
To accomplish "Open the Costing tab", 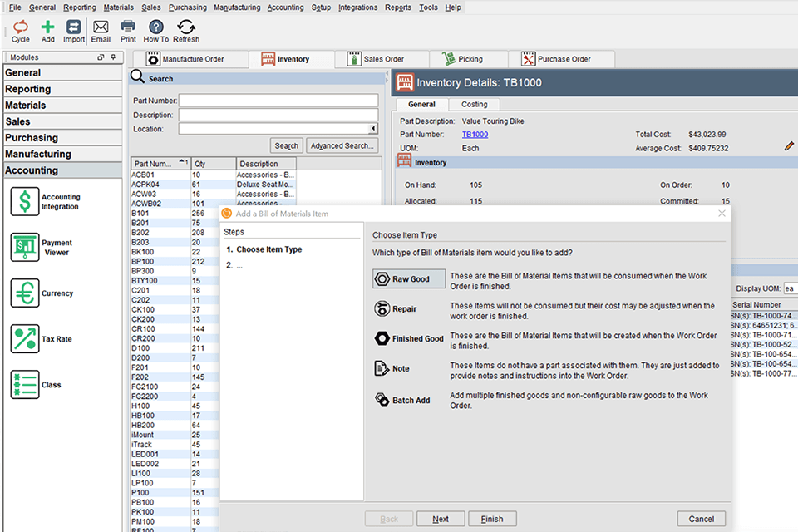I will click(475, 105).
